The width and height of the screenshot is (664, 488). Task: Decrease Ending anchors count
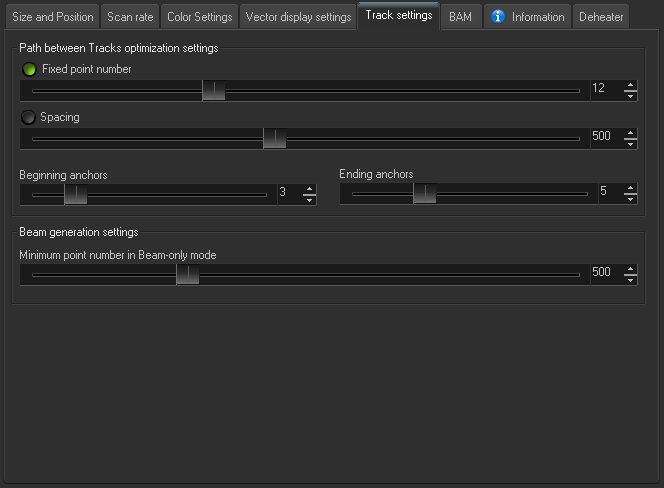(x=631, y=199)
